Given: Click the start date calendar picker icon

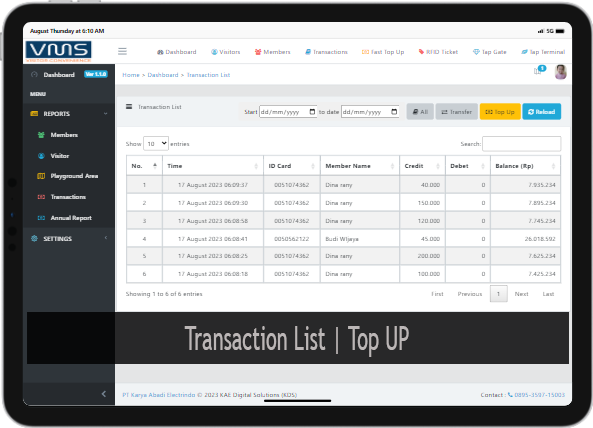Looking at the screenshot, I should (312, 112).
